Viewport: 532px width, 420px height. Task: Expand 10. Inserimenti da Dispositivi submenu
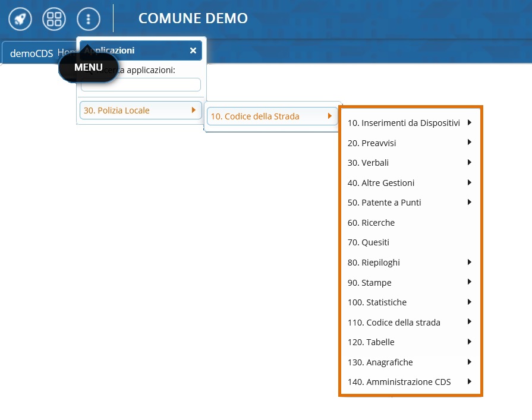(404, 123)
